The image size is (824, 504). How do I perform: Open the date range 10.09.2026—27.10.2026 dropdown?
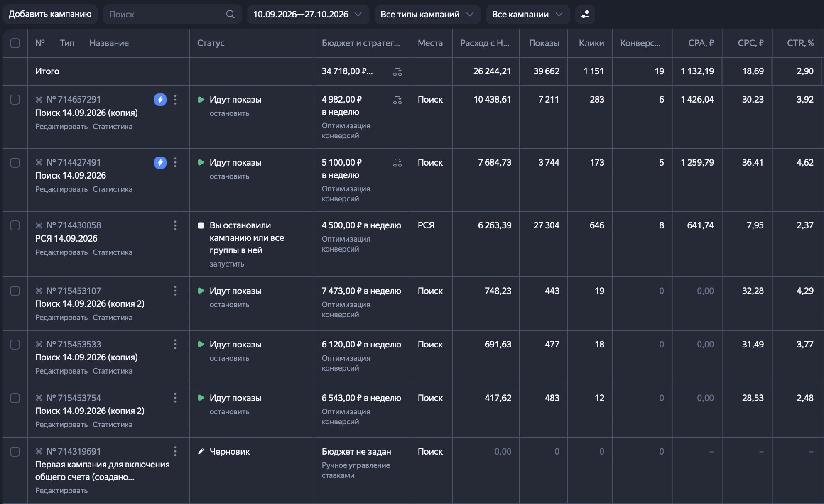[x=308, y=14]
